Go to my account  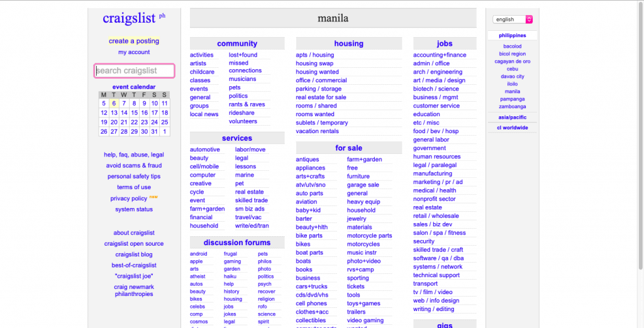(134, 52)
